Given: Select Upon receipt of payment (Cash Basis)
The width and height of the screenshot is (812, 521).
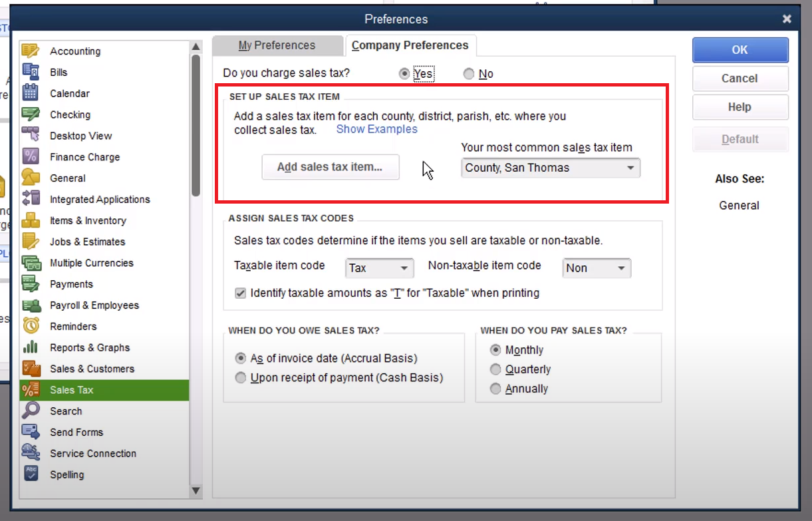Looking at the screenshot, I should [241, 378].
